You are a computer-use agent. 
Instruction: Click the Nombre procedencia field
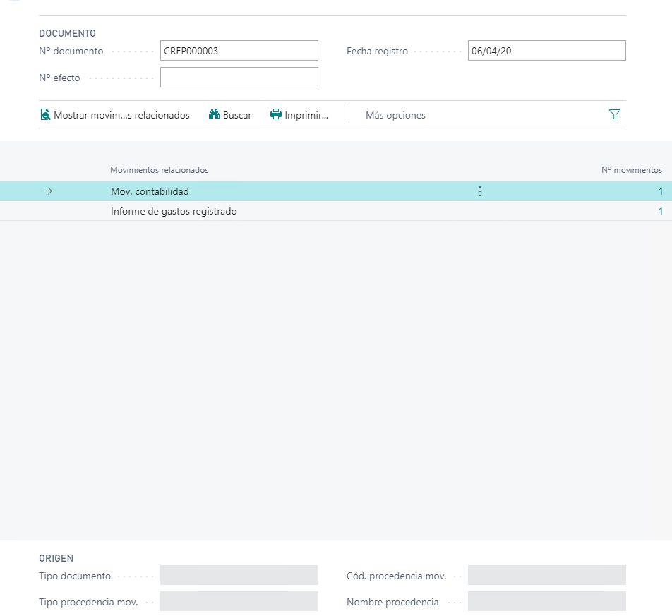[x=547, y=602]
